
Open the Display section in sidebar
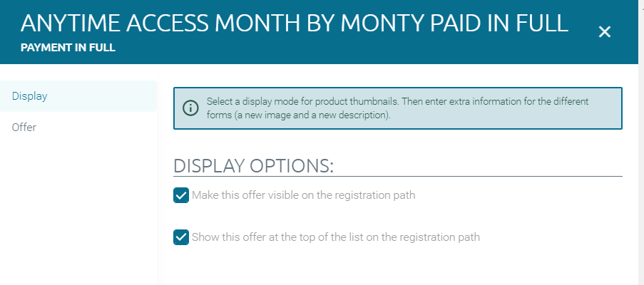click(x=30, y=96)
